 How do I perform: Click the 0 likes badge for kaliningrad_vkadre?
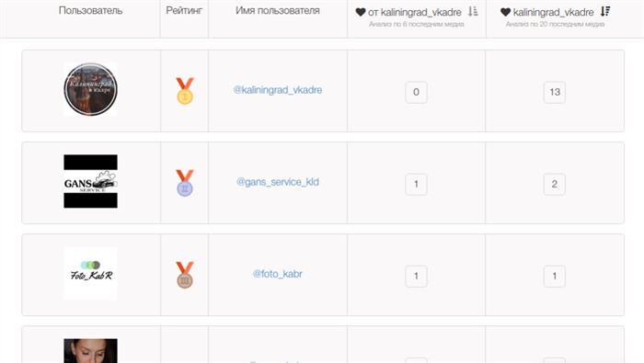[416, 92]
